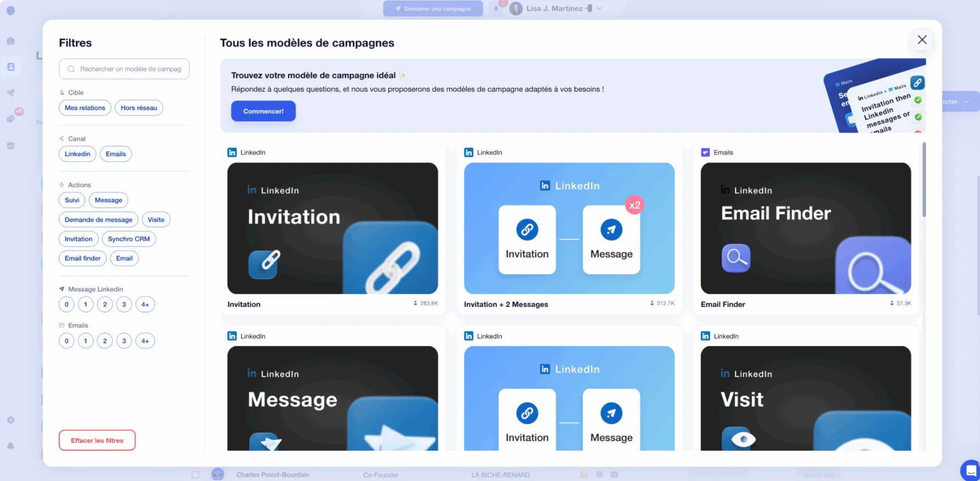The width and height of the screenshot is (980, 481).
Task: Open the campaigns rocket icon in the sidebar
Action: tap(10, 93)
